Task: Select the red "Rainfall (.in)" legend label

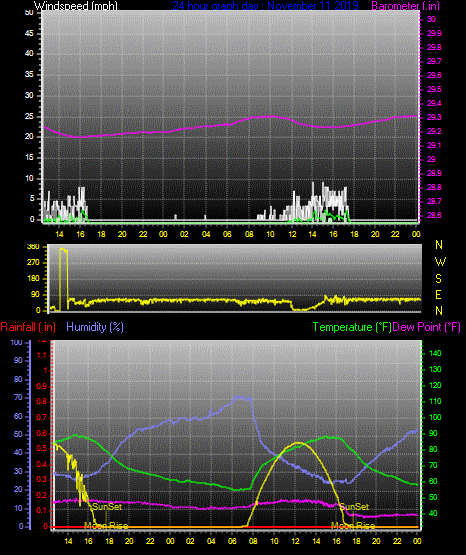Action: 28,327
